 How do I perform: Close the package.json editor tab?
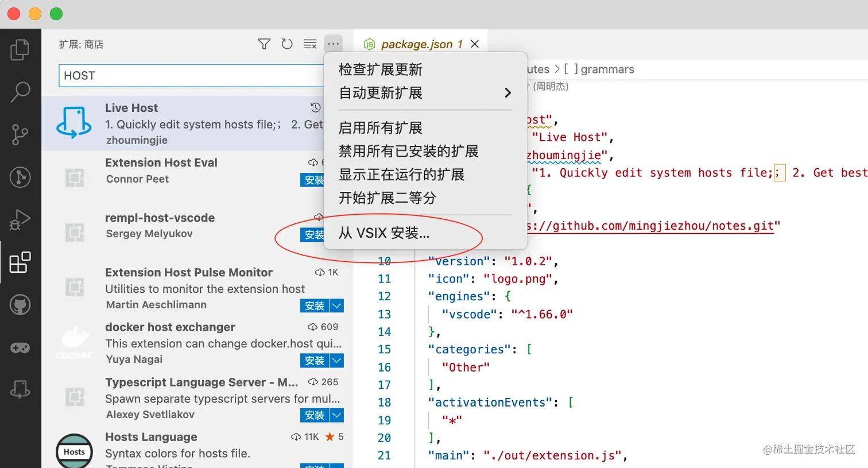point(475,44)
